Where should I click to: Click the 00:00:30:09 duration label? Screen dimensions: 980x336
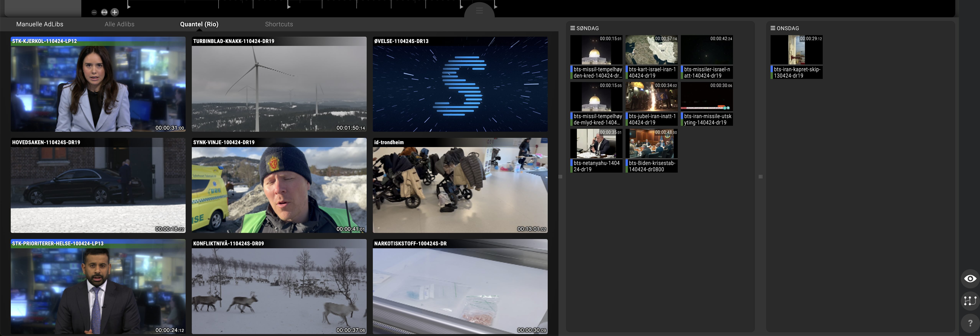click(x=531, y=330)
